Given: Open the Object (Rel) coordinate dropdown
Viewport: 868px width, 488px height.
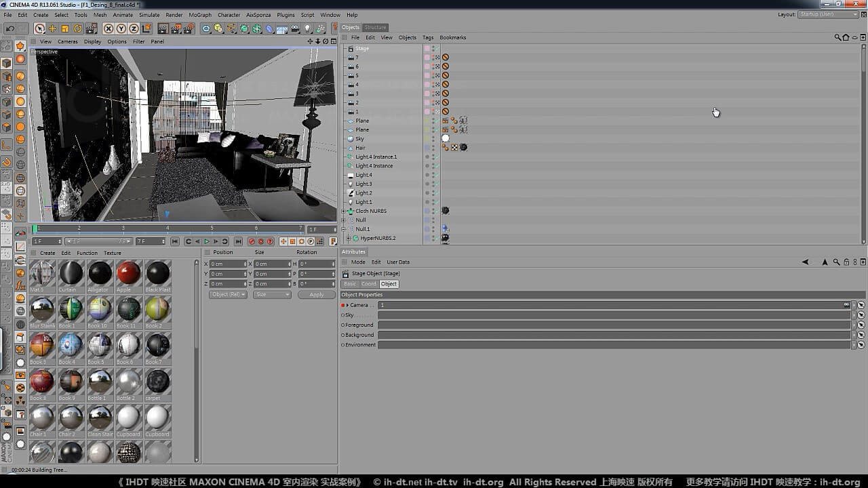Looking at the screenshot, I should click(x=228, y=295).
